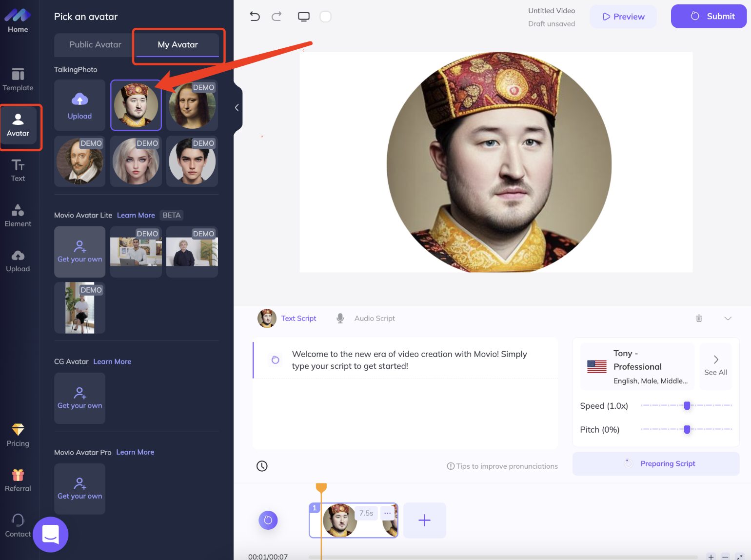The image size is (751, 560).
Task: Get your own Movio Avatar Lite
Action: tap(80, 252)
